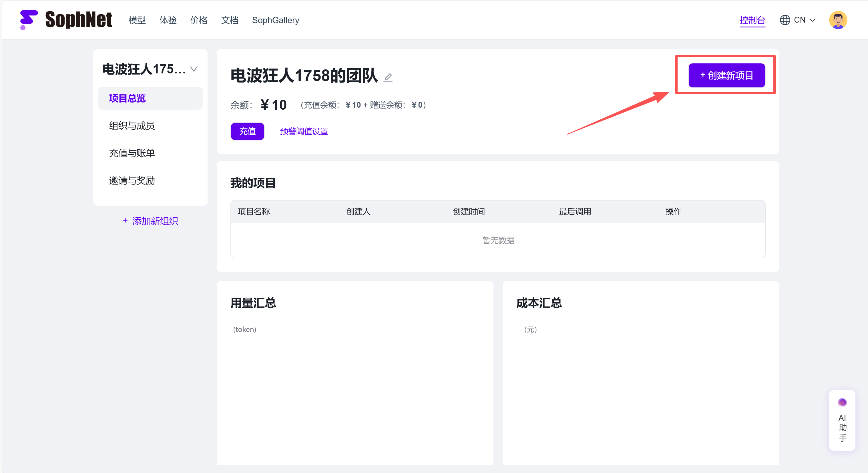Viewport: 868px width, 473px height.
Task: Click the purple 充值 button
Action: [x=247, y=131]
